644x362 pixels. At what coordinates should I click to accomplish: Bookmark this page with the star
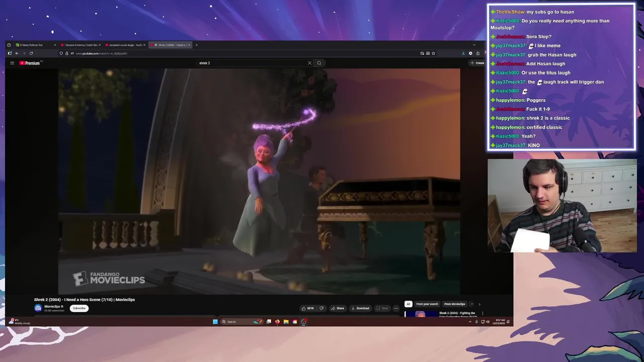click(x=433, y=53)
